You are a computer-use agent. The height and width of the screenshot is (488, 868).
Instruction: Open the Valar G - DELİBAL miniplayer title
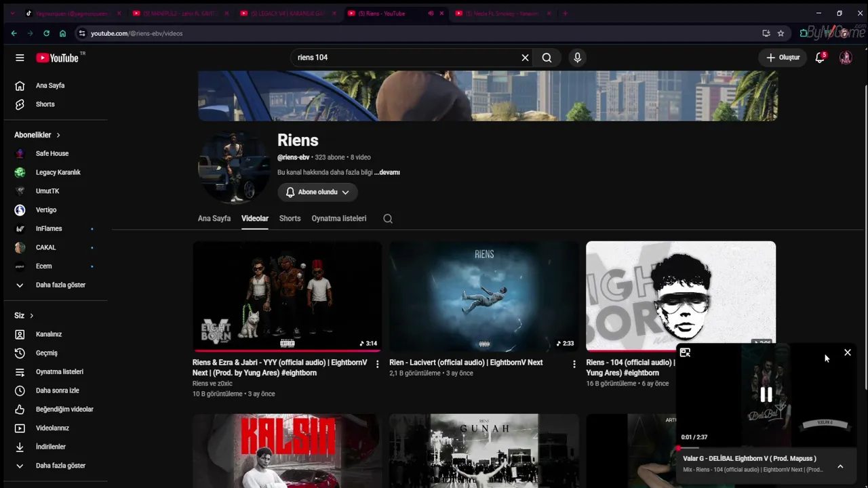point(749,459)
